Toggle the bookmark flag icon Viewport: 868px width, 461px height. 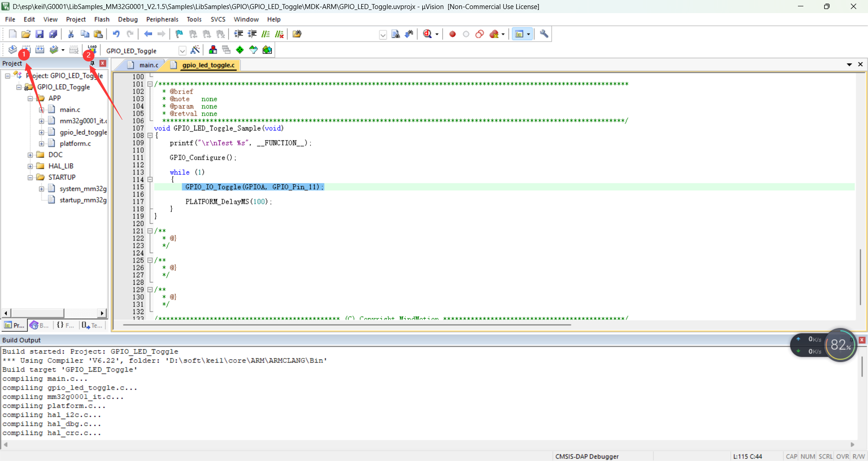(179, 34)
